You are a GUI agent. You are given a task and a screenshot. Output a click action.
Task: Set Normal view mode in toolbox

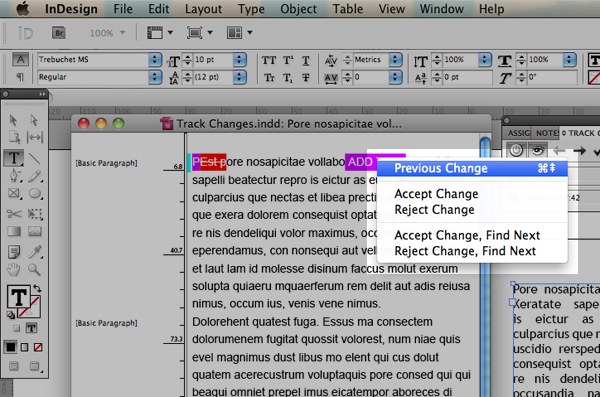(14, 366)
